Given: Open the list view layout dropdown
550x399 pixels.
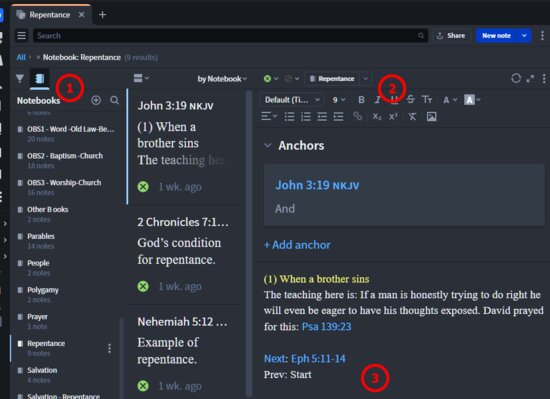Looking at the screenshot, I should pyautogui.click(x=141, y=78).
